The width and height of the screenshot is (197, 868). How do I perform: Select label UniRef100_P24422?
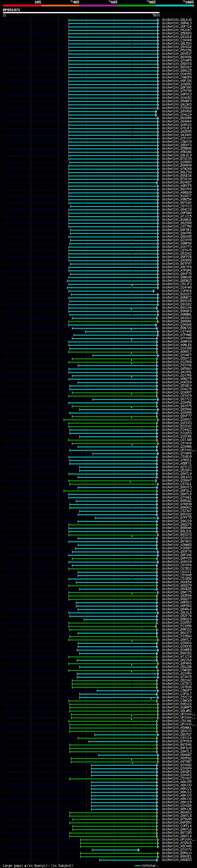177,430
